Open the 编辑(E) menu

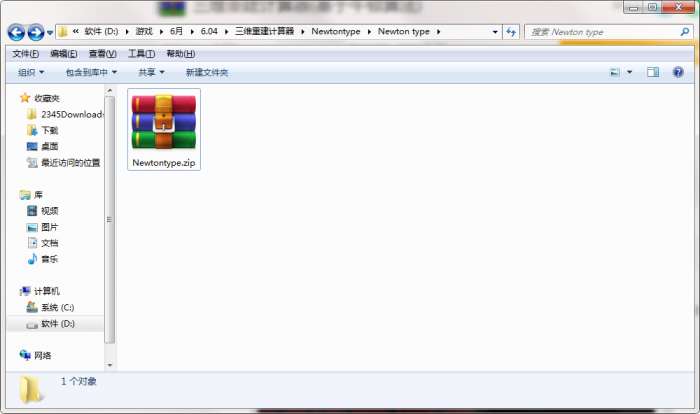(64, 54)
